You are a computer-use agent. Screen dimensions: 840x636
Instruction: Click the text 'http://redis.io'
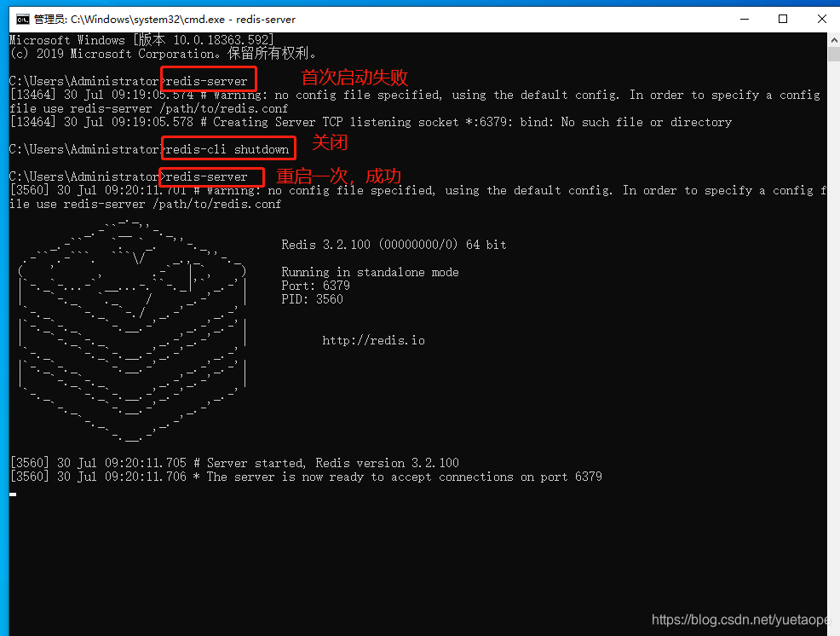pos(373,340)
